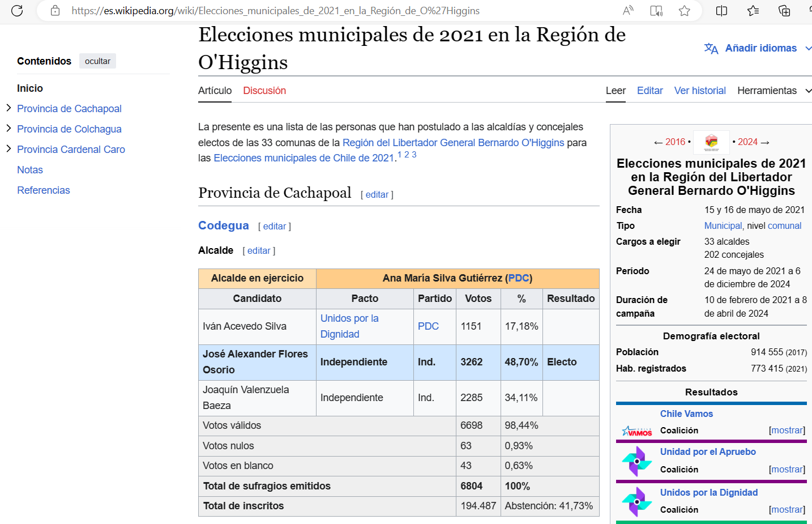Open the Ver historial tab
The height and width of the screenshot is (524, 812).
click(x=700, y=91)
